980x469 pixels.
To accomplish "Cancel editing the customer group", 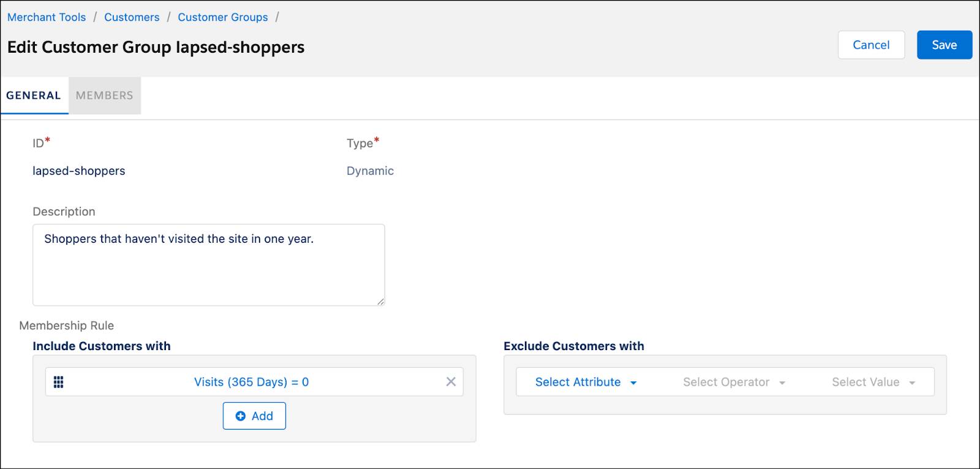I will (871, 44).
